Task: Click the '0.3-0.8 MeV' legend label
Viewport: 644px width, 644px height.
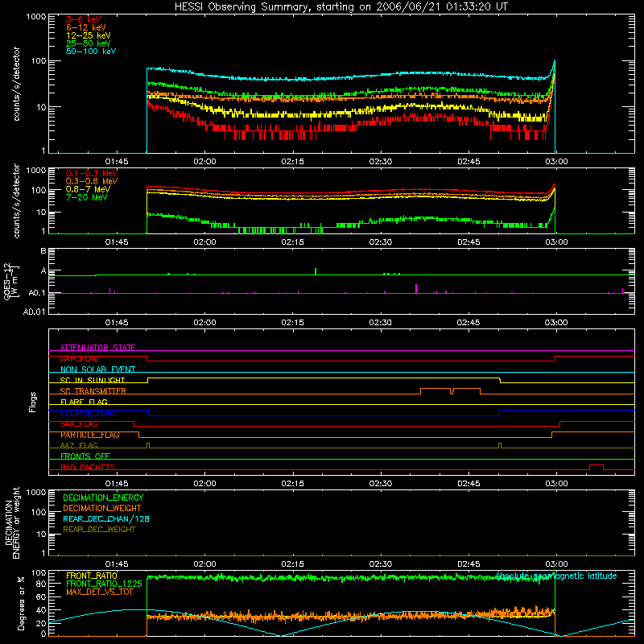Action: tap(92, 181)
